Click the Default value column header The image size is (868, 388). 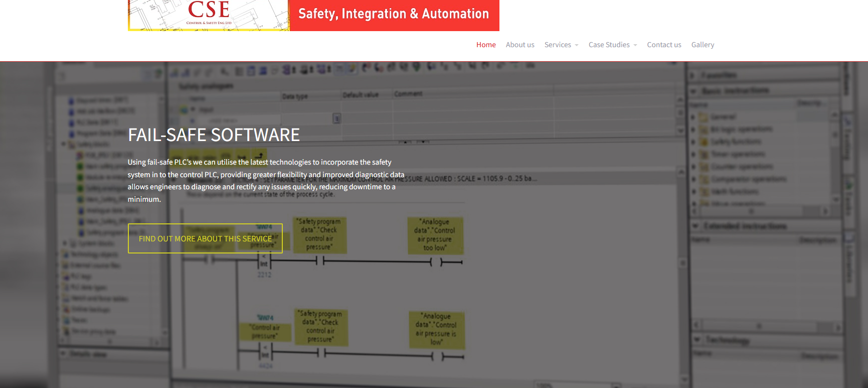[360, 95]
